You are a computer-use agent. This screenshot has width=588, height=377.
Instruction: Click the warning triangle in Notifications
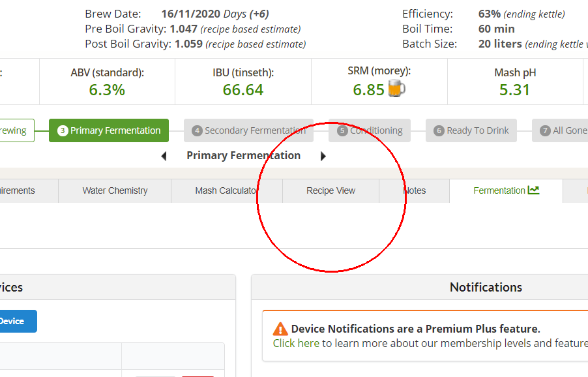280,329
